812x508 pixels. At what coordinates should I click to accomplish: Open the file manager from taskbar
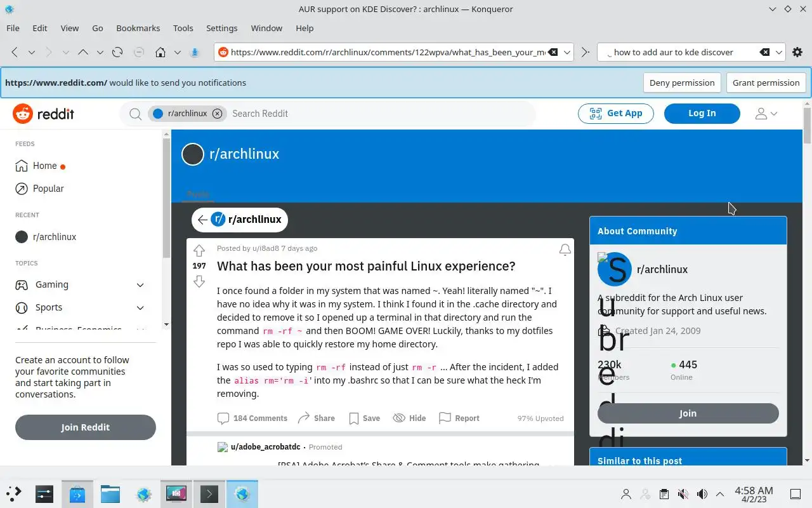110,493
